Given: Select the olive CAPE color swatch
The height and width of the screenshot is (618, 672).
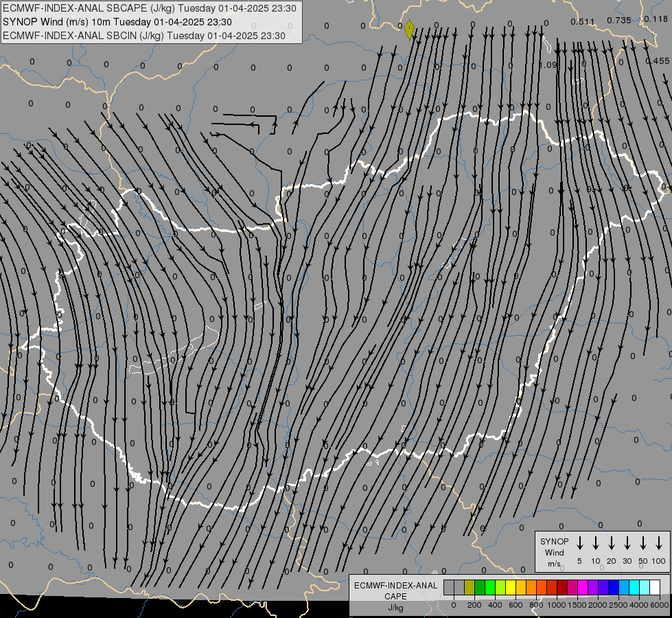Looking at the screenshot, I should point(470,587).
